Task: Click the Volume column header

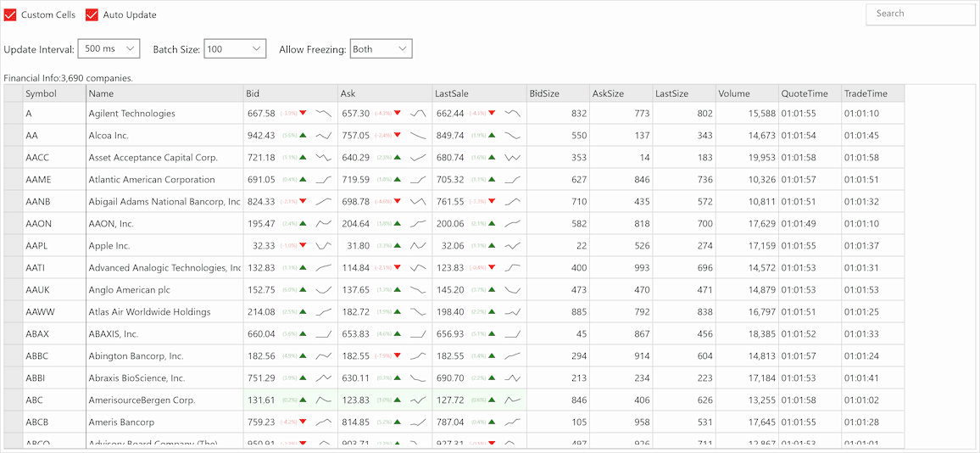Action: tap(748, 93)
